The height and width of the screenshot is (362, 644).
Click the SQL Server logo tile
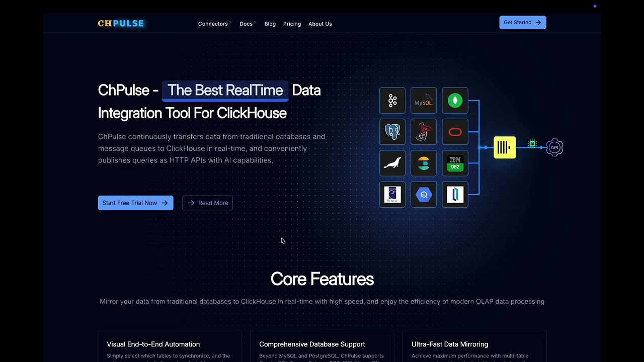pos(424,132)
